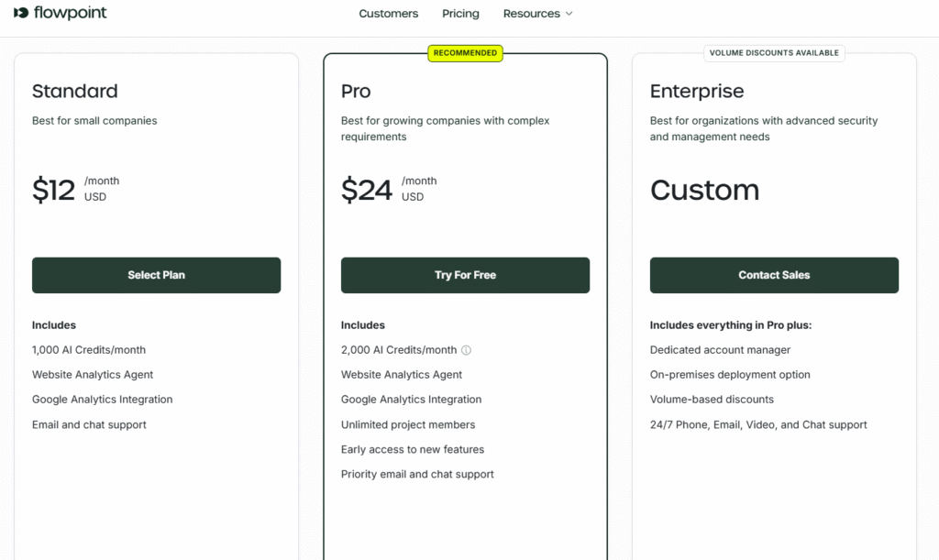Click 'Best for small companies' description

coord(94,121)
